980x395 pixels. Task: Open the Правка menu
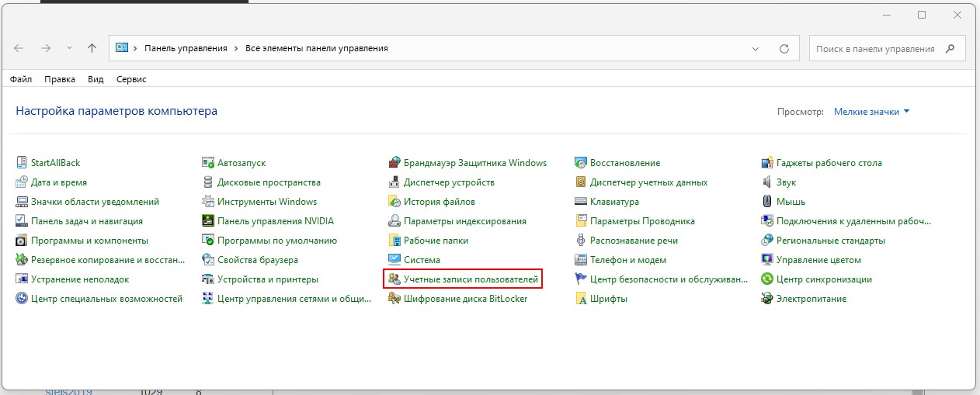click(x=60, y=79)
